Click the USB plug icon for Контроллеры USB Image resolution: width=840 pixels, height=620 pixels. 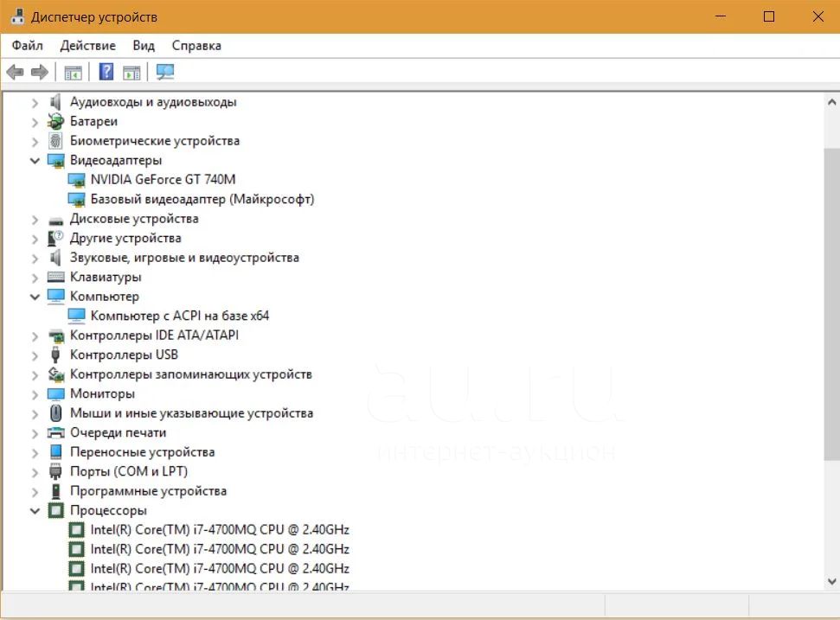coord(55,355)
